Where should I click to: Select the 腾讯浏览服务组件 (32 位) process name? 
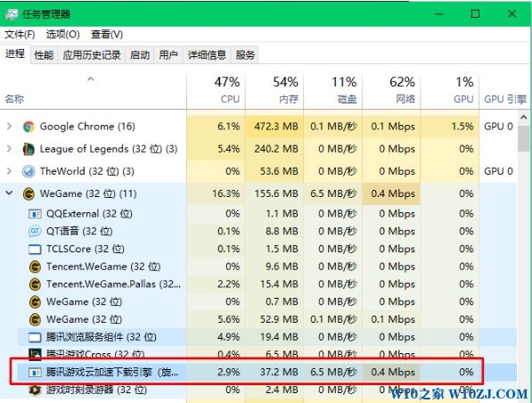pos(101,338)
